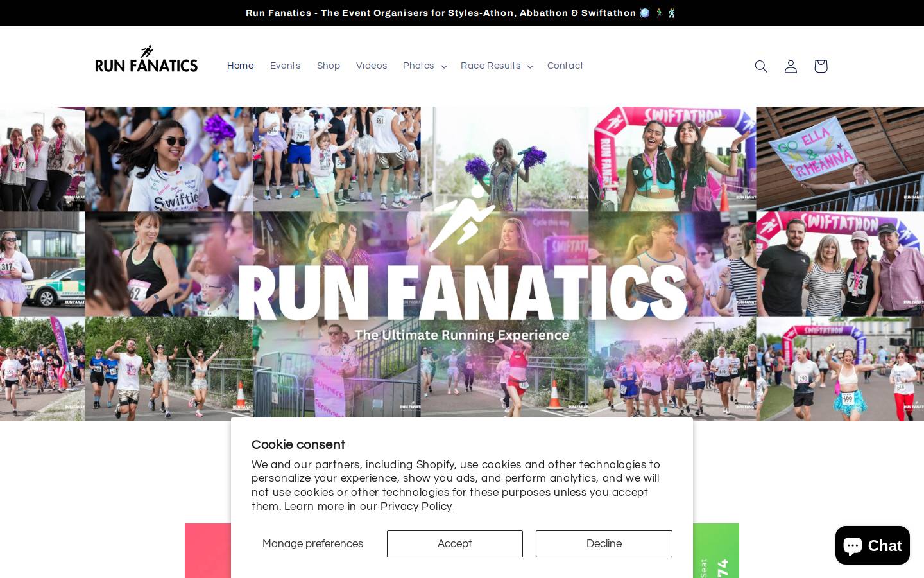
Task: Open the account login icon
Action: (x=791, y=66)
